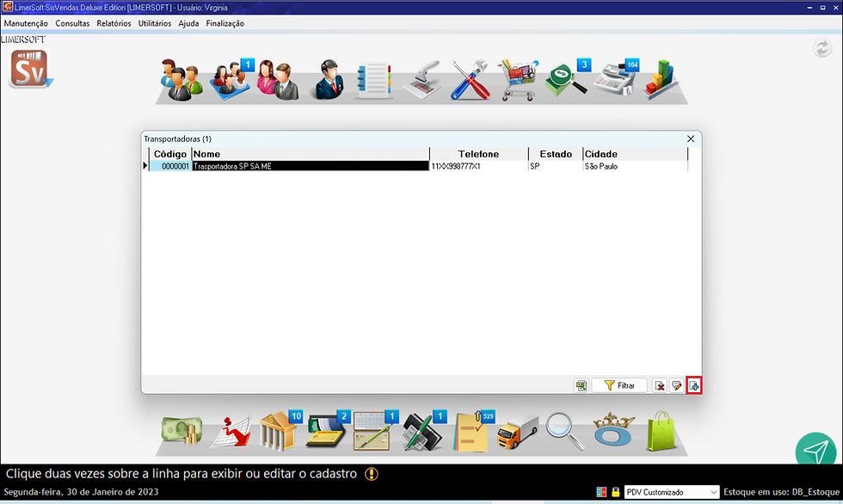Open the three-men customers group icon

coord(182,81)
